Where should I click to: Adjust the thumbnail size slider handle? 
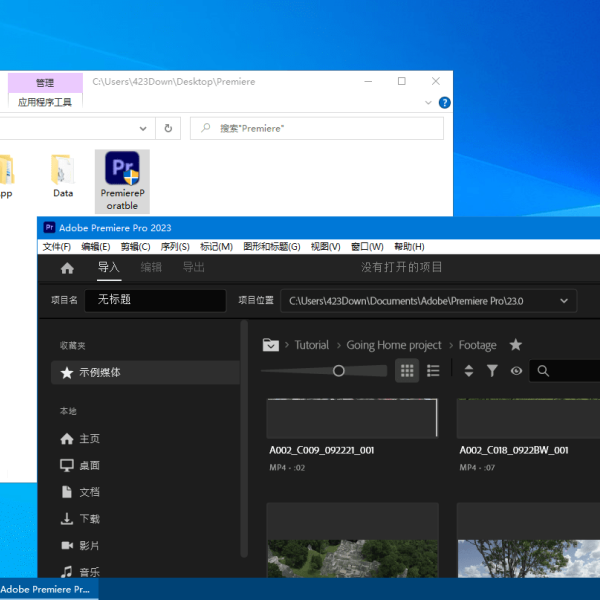pyautogui.click(x=339, y=370)
